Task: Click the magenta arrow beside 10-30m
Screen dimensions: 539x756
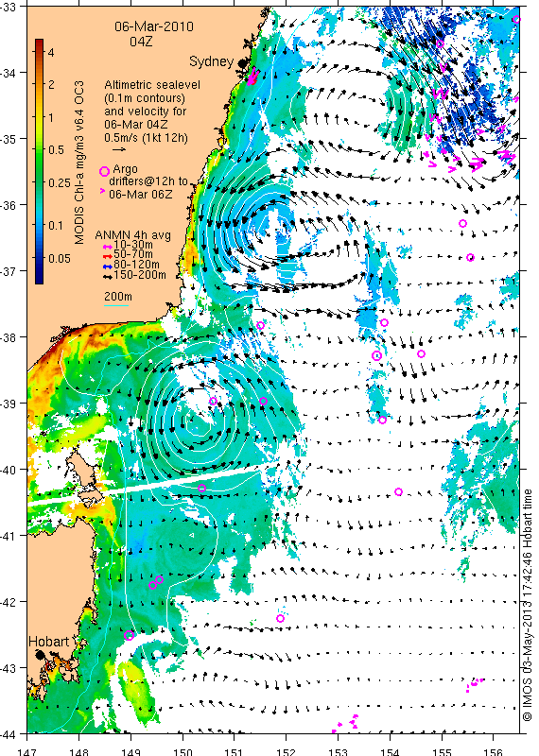Action: coord(108,247)
